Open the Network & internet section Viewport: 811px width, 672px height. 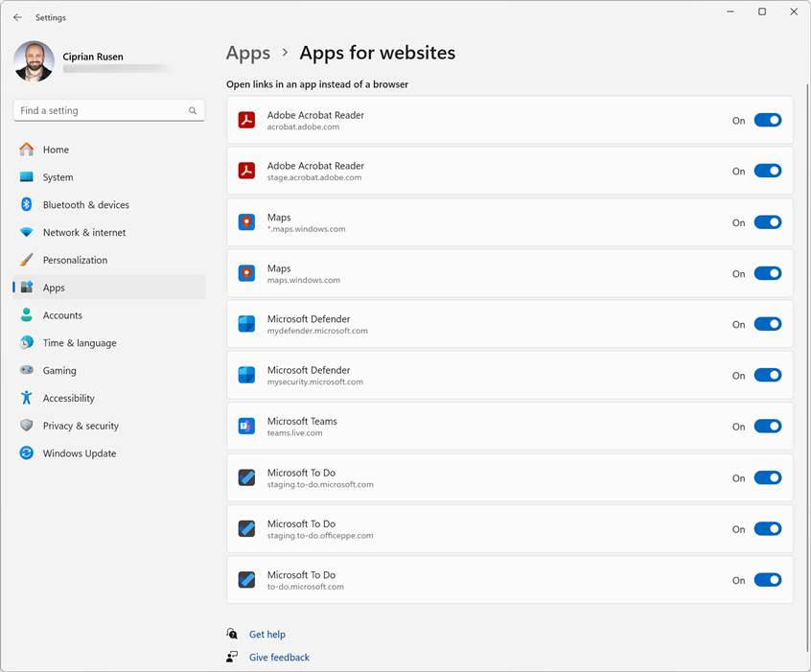click(x=84, y=233)
